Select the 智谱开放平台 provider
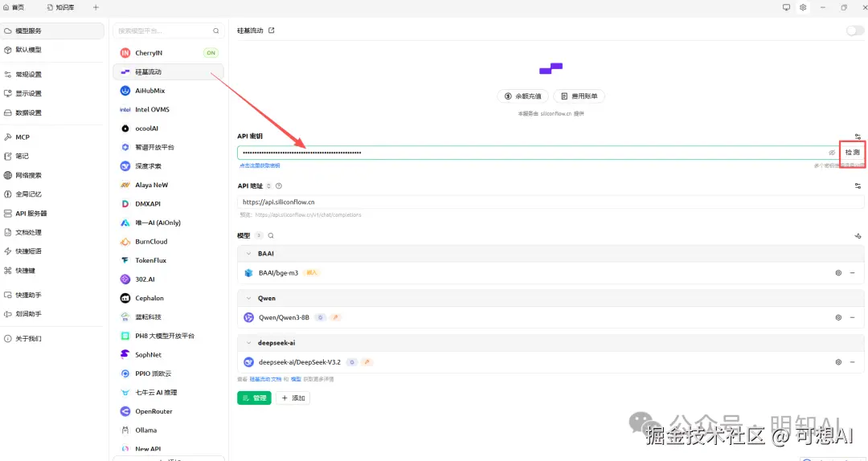The image size is (868, 461). point(168,147)
